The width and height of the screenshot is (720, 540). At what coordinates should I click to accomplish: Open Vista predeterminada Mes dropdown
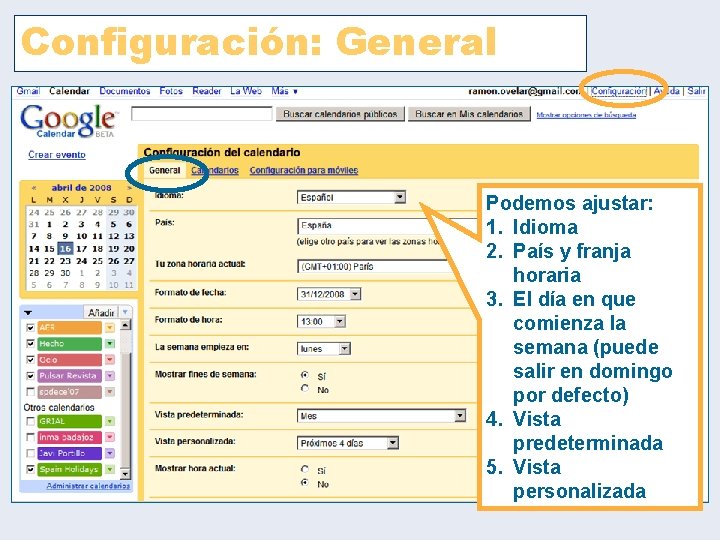tap(382, 416)
